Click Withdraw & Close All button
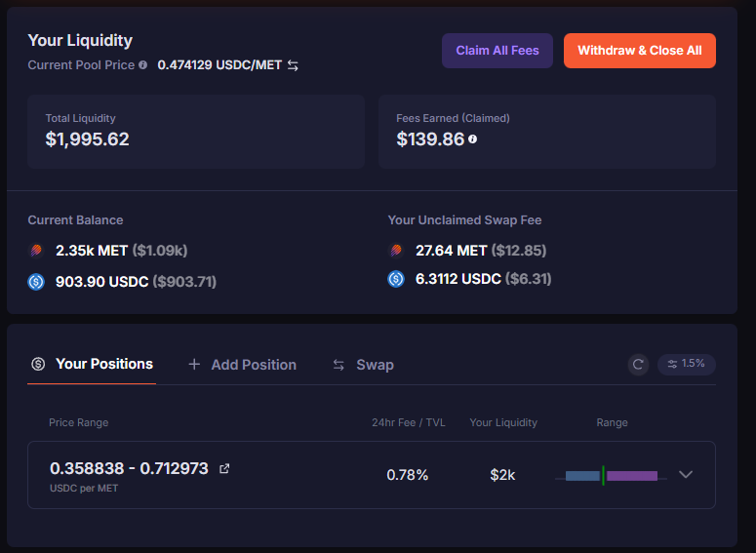Image resolution: width=756 pixels, height=553 pixels. [x=639, y=51]
